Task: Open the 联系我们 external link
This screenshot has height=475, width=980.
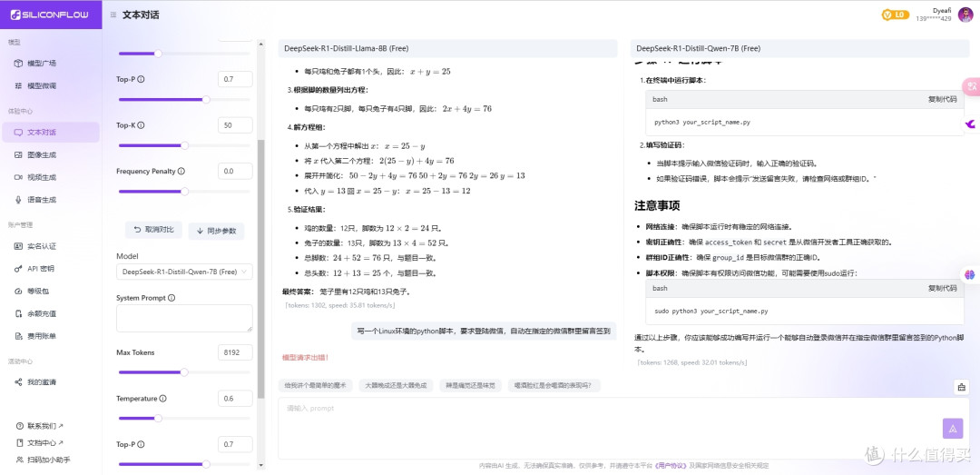Action: 39,426
